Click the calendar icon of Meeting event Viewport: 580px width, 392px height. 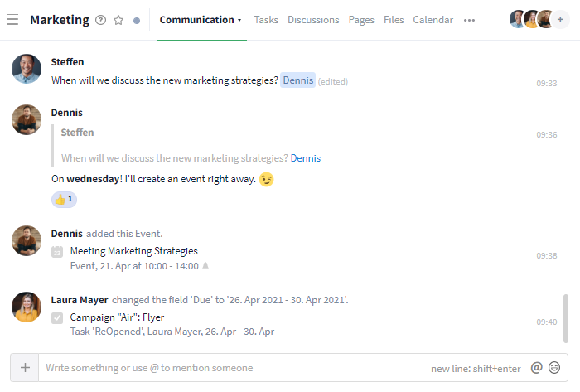click(x=57, y=252)
